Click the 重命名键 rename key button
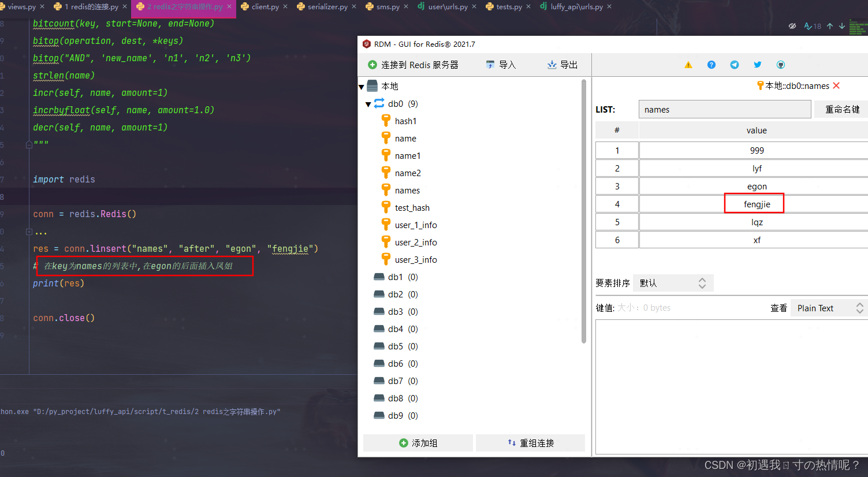868x477 pixels. (x=842, y=109)
